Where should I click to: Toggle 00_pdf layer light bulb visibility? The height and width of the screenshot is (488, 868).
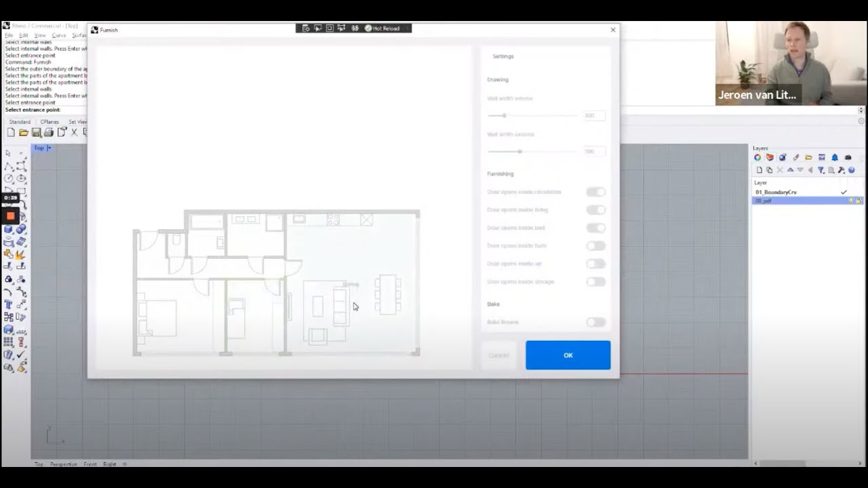852,201
